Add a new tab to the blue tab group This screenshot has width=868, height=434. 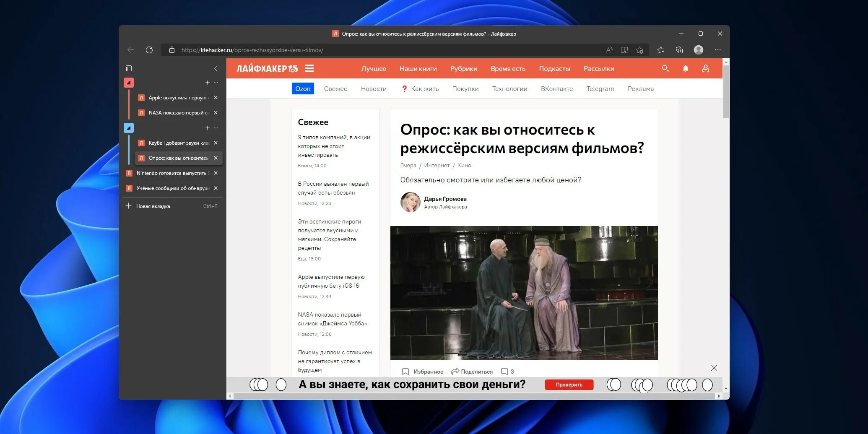point(207,128)
